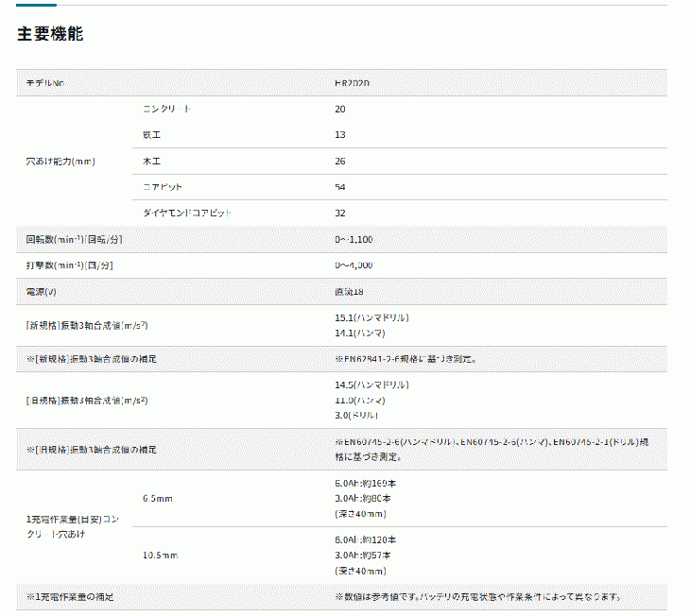This screenshot has width=690, height=616.
Task: Select the モデルNo. row label
Action: point(44,83)
